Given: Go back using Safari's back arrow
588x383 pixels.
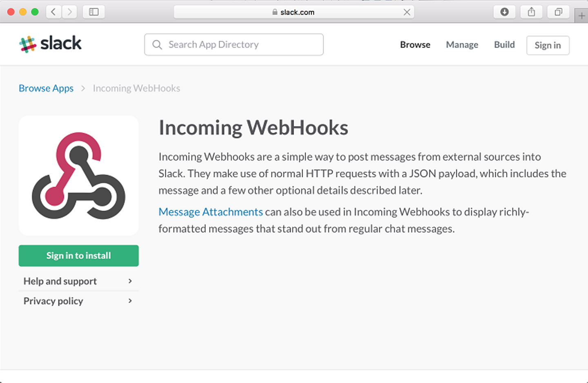Looking at the screenshot, I should click(53, 12).
